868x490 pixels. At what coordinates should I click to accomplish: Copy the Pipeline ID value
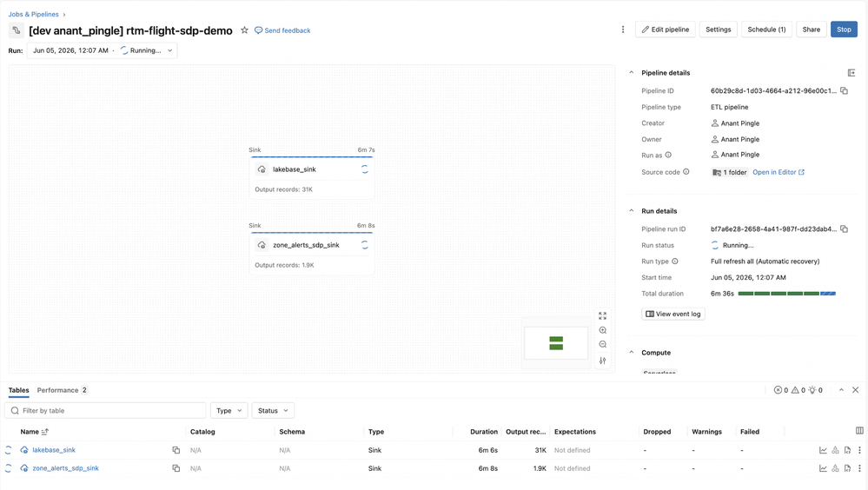pyautogui.click(x=844, y=91)
